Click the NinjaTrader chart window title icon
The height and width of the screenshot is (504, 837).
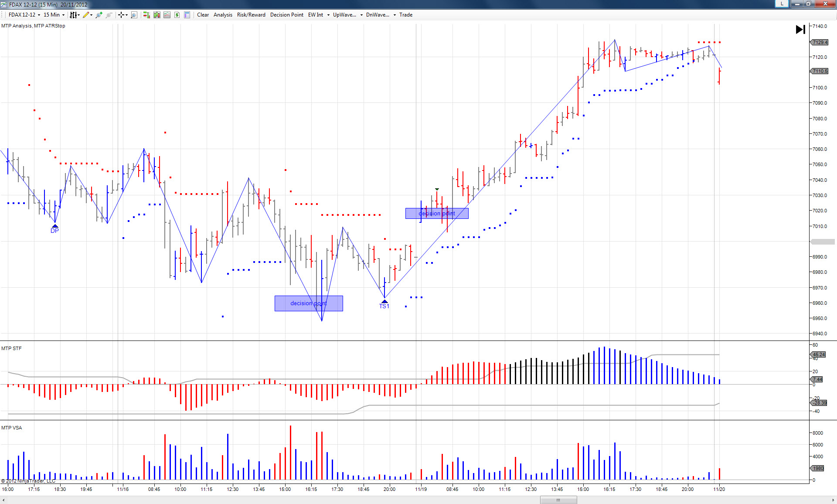(3, 4)
